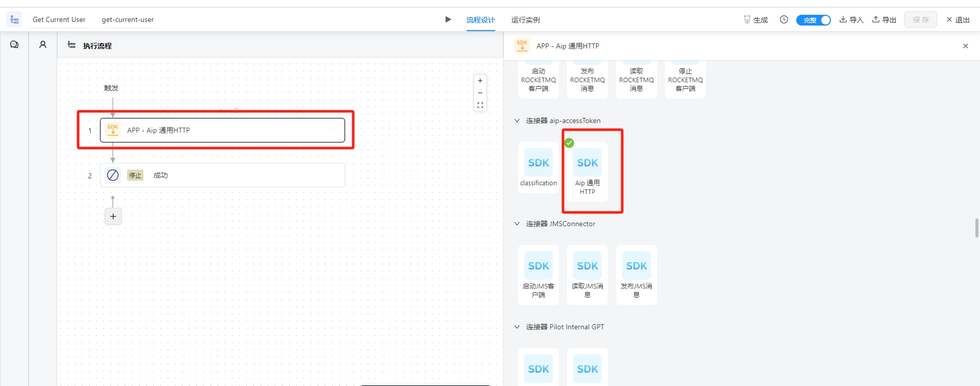Click the 成功 text in step 2
This screenshot has height=386, width=980.
point(161,175)
